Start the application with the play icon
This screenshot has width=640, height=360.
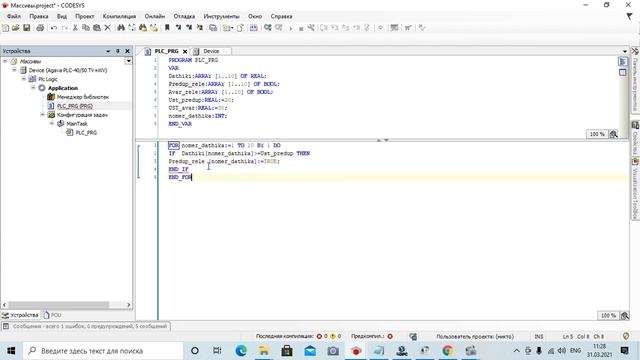pyautogui.click(x=291, y=28)
